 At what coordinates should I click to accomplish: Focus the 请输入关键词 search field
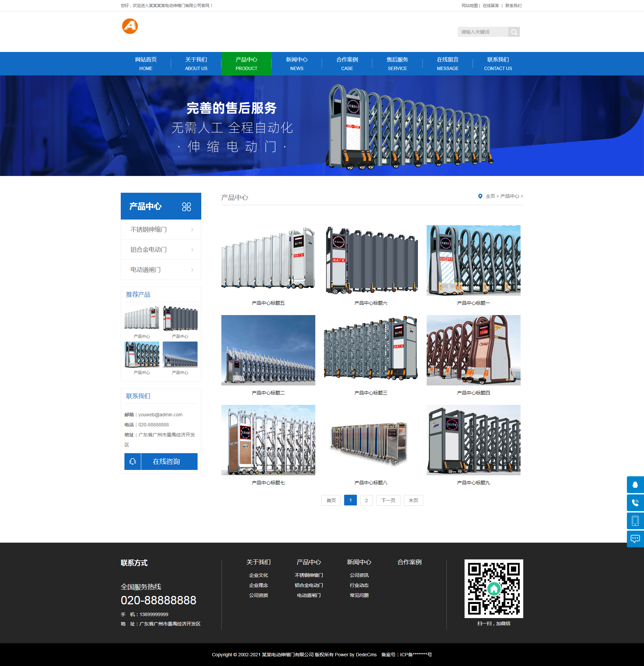(x=483, y=32)
